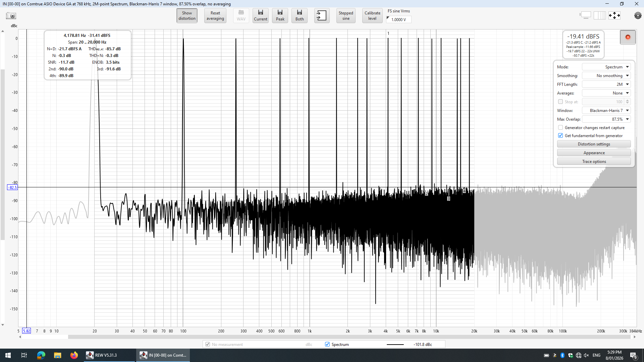Toggle the Spectrum trace checkbox
Viewport: 644px width, 362px height.
tap(327, 344)
